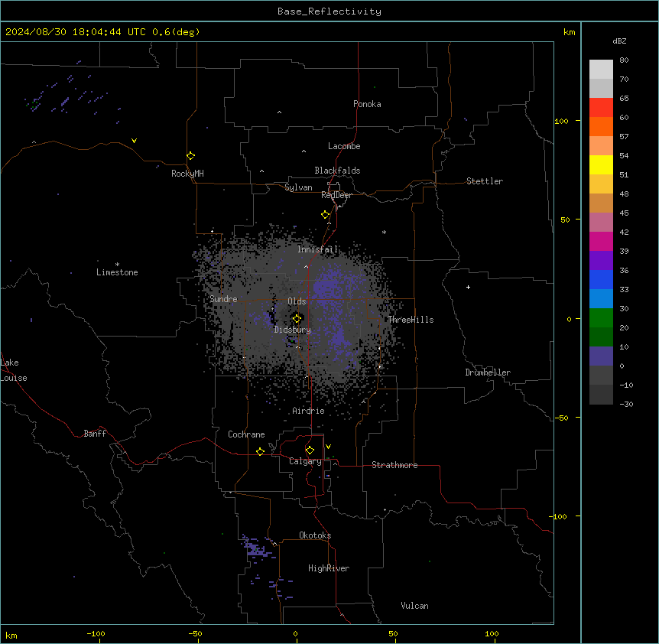Screen dimensions: 659x644
Task: Click the Ponoka town label
Action: point(367,104)
